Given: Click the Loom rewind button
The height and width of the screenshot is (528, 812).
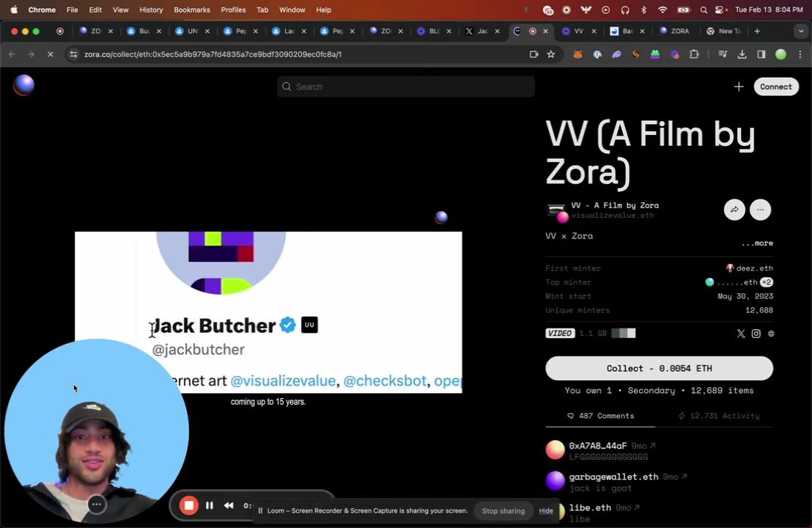Looking at the screenshot, I should (229, 505).
